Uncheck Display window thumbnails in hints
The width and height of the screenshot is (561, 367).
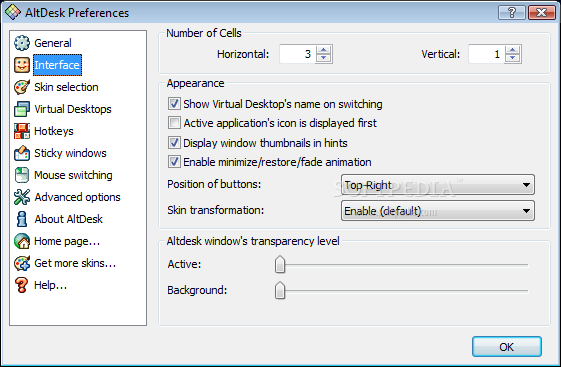(x=174, y=143)
